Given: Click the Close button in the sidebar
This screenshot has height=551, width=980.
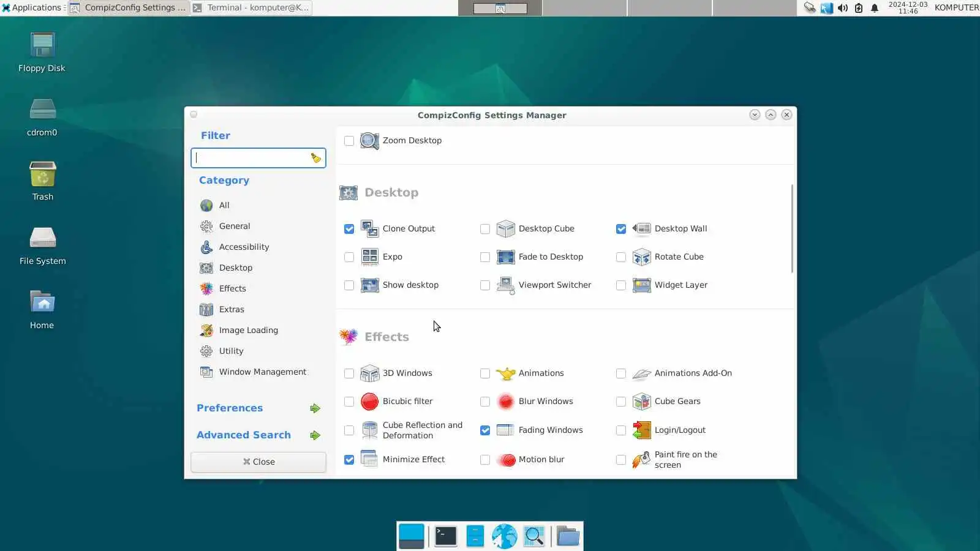Looking at the screenshot, I should point(258,462).
